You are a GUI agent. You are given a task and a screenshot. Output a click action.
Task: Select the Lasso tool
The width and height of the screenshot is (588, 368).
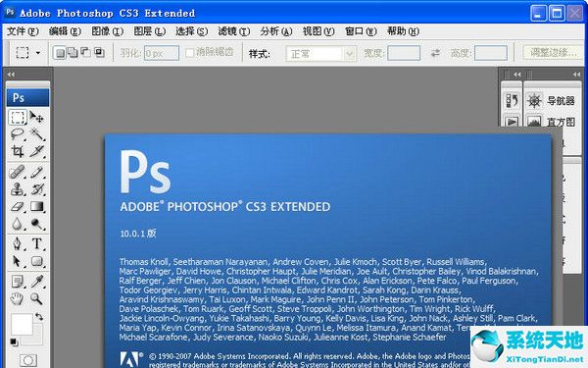click(x=18, y=134)
